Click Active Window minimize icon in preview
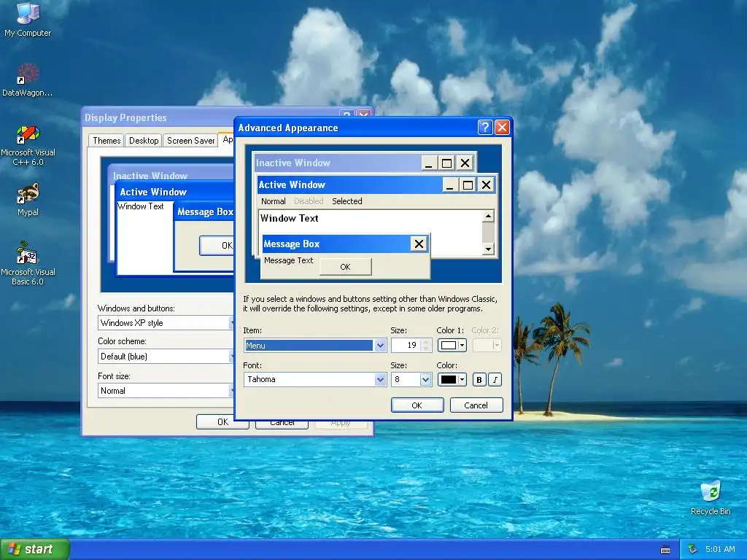This screenshot has height=560, width=747. click(449, 184)
